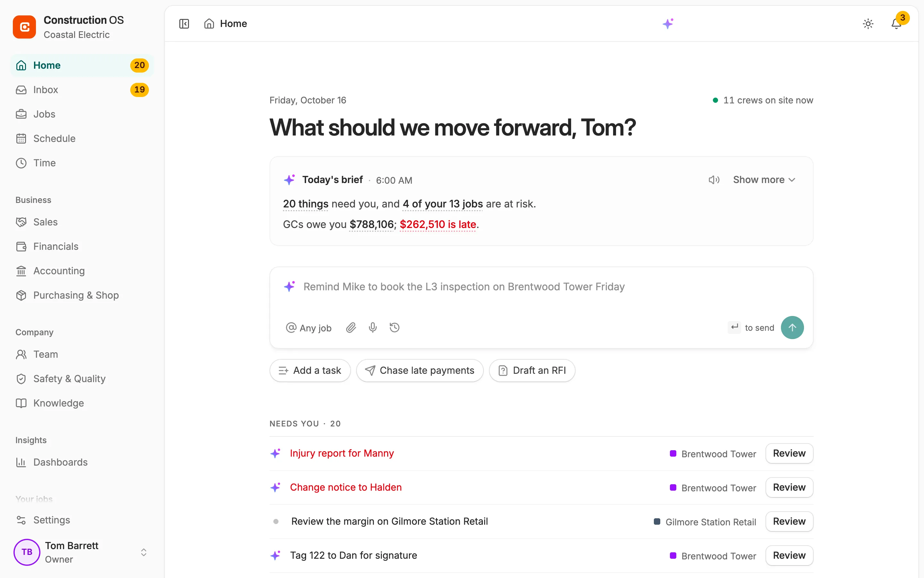
Task: Click Add a task chip
Action: click(x=310, y=371)
